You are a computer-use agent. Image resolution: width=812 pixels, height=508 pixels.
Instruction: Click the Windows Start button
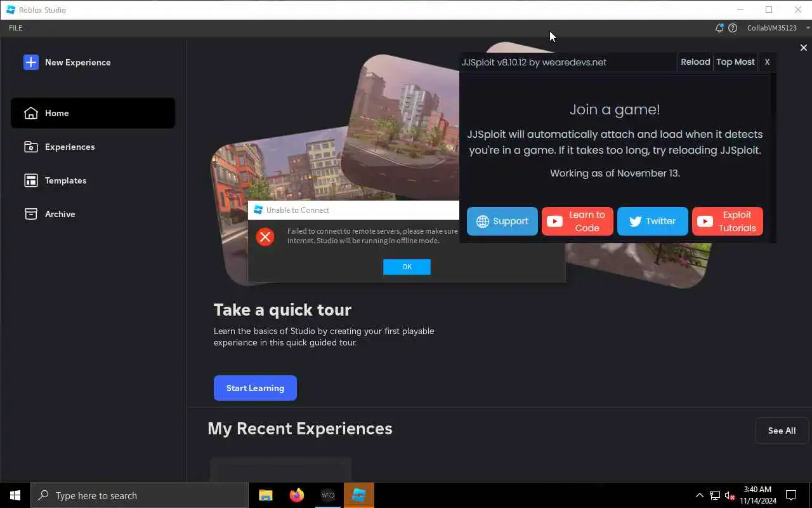pyautogui.click(x=15, y=495)
